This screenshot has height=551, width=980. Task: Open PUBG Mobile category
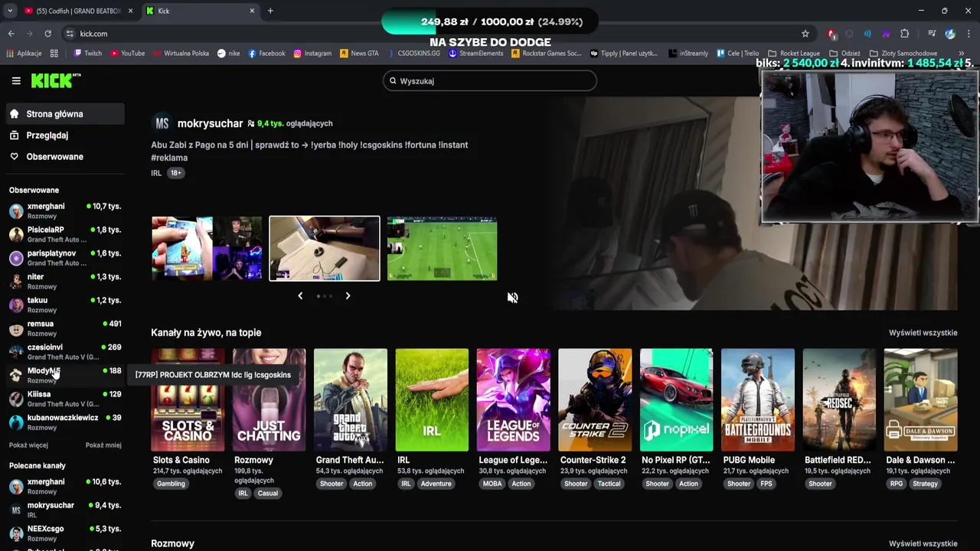758,400
